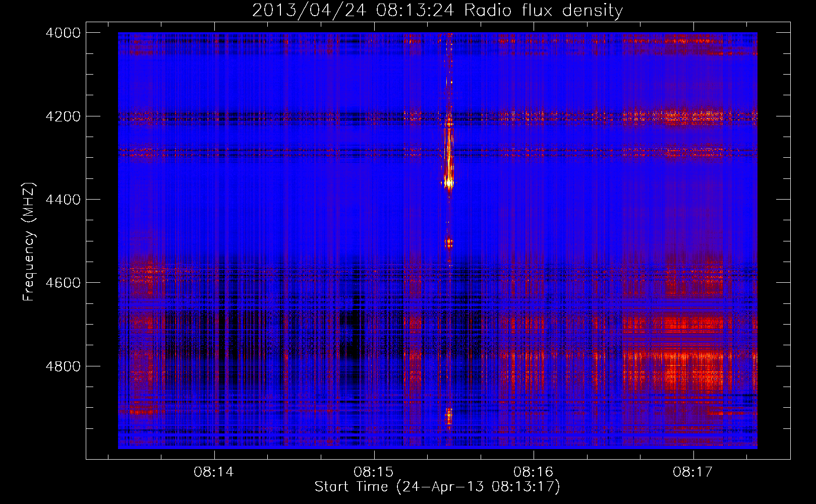Viewport: 816px width, 504px height.
Task: Click the 4600 frequency tick label
Action: tap(63, 283)
